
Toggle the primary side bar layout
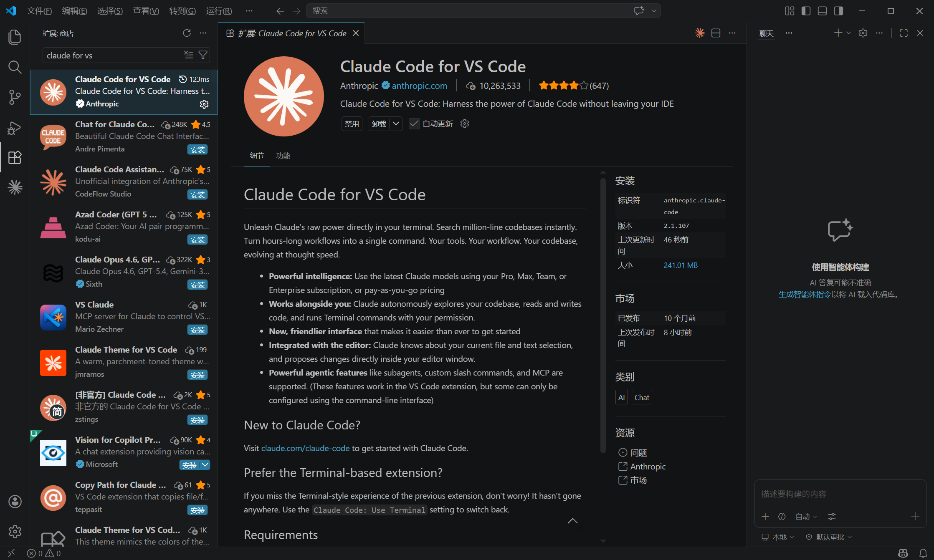click(806, 11)
